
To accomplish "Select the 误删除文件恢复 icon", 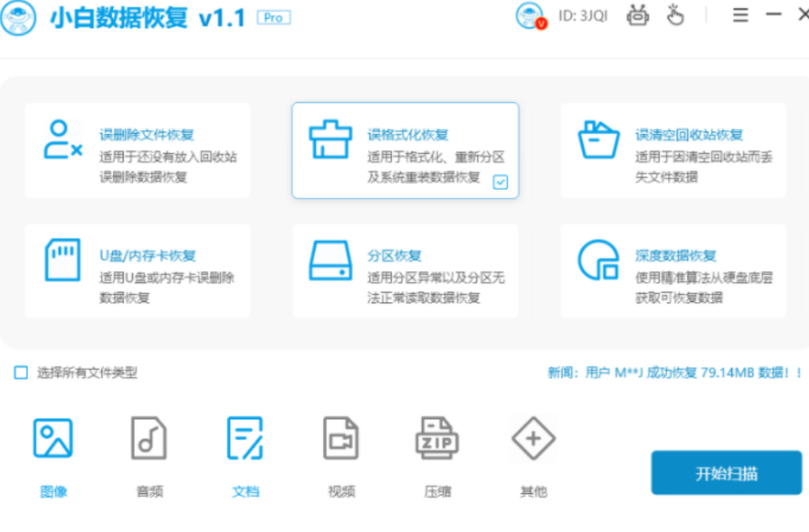I will pos(63,139).
